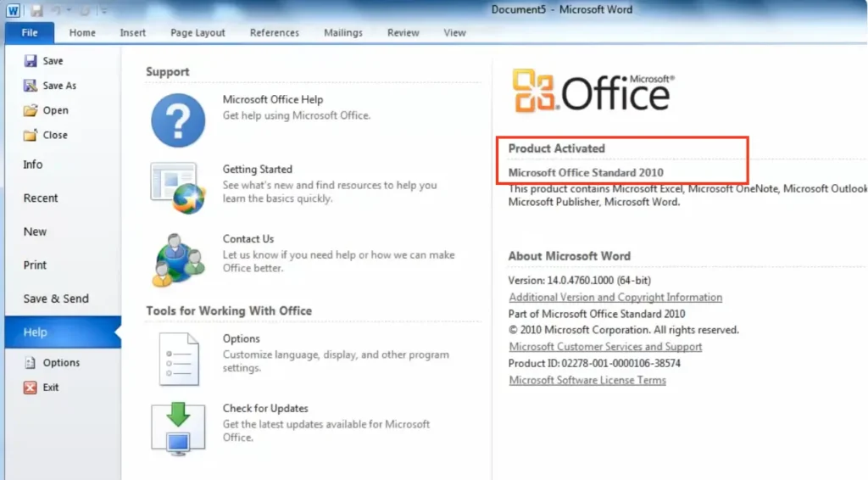Viewport: 868px width, 480px height.
Task: Click the Save As icon in sidebar
Action: coord(31,86)
